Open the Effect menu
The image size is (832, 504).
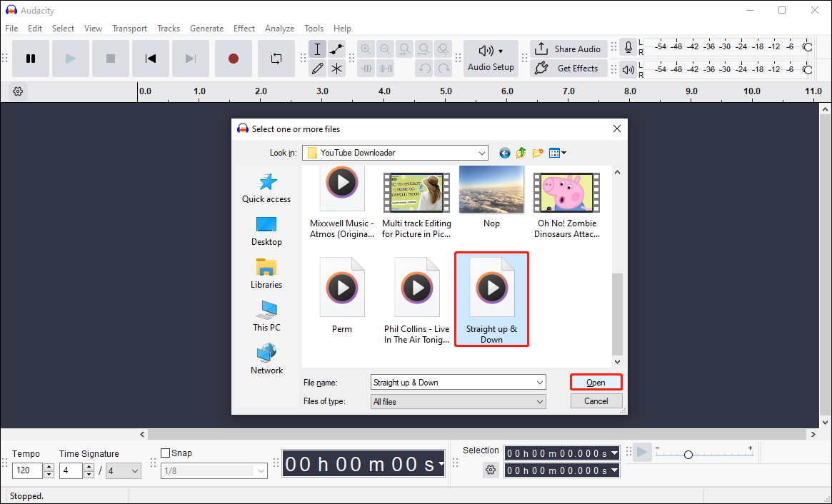click(244, 28)
